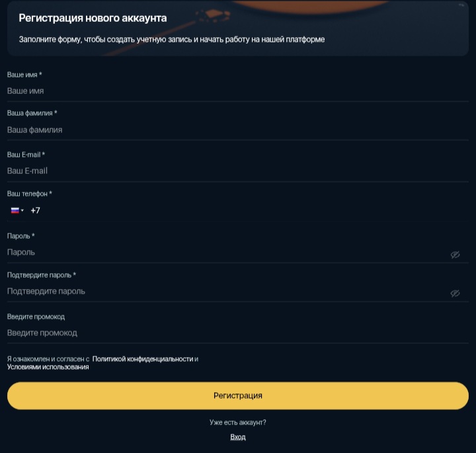Screen dimensions: 476x453
Task: Click the 'Уже есть аккаунт?' text
Action: (237, 422)
